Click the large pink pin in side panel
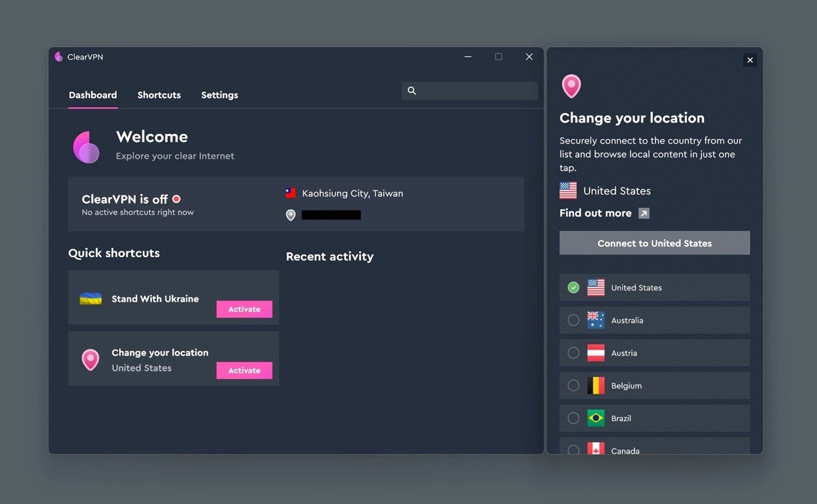This screenshot has height=504, width=817. point(571,86)
